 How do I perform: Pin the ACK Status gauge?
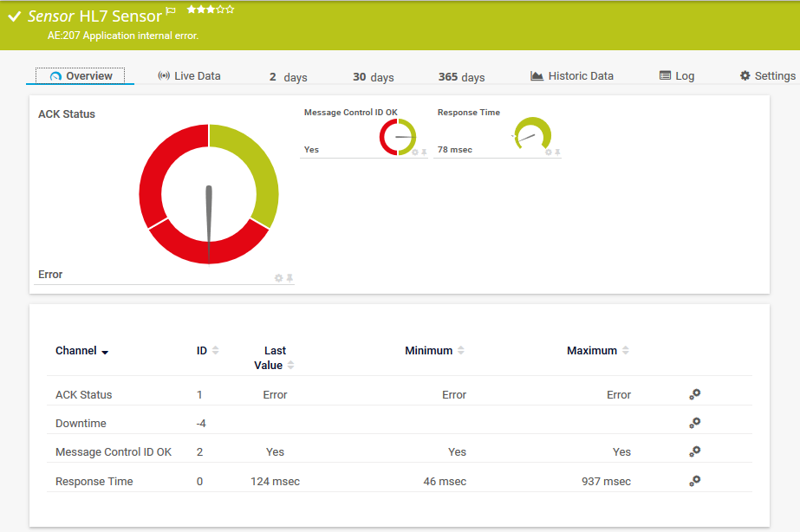[290, 278]
